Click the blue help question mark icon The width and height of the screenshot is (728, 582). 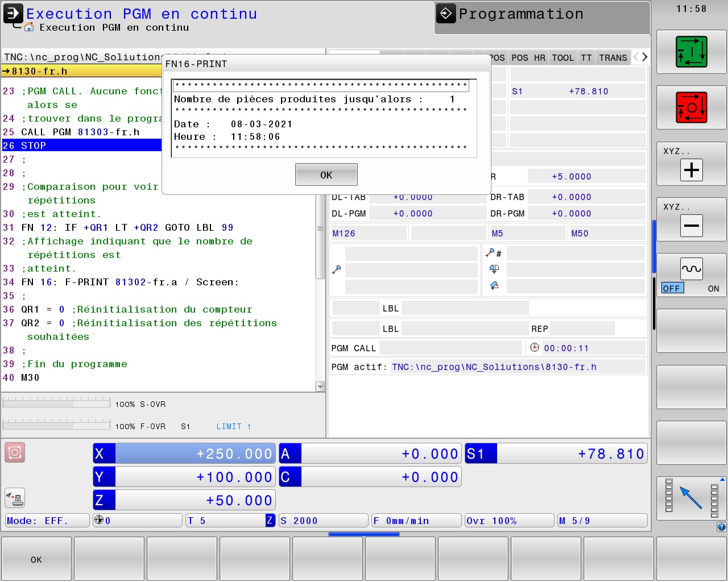[x=721, y=527]
